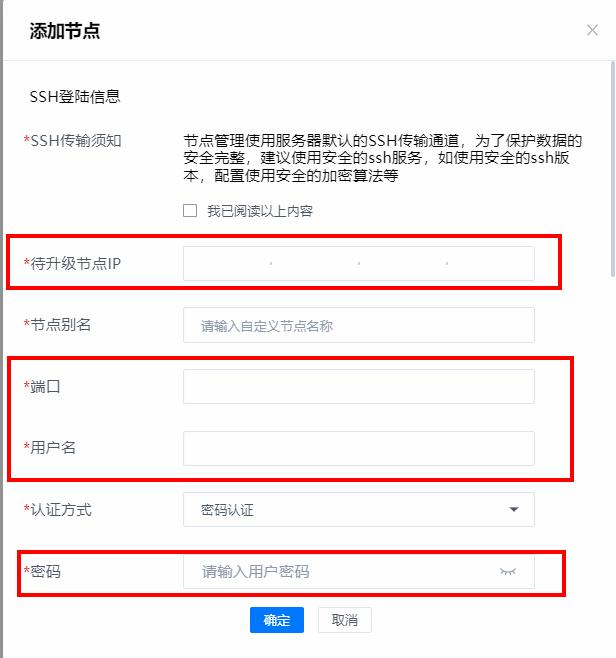This screenshot has width=616, height=658.
Task: Check the 我已阅读以上内容 checkbox
Action: click(x=190, y=211)
